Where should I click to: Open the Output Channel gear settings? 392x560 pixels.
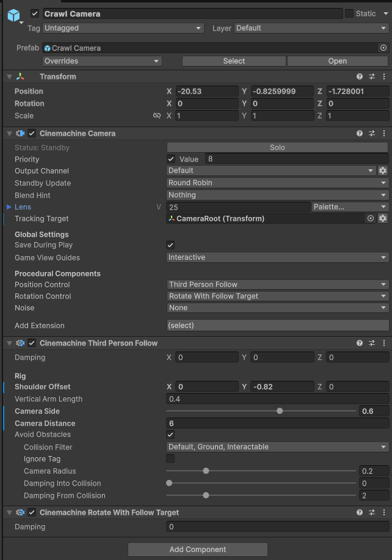point(383,171)
